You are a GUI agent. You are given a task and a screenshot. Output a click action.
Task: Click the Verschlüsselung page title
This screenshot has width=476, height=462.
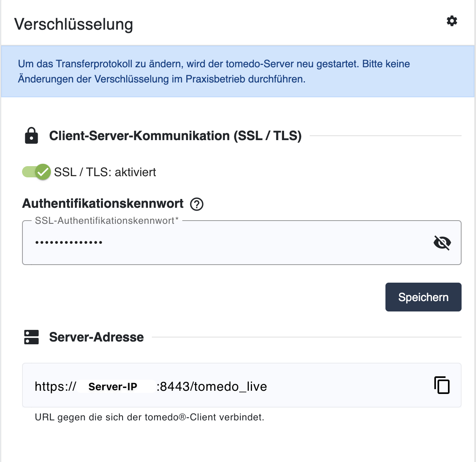click(x=74, y=24)
